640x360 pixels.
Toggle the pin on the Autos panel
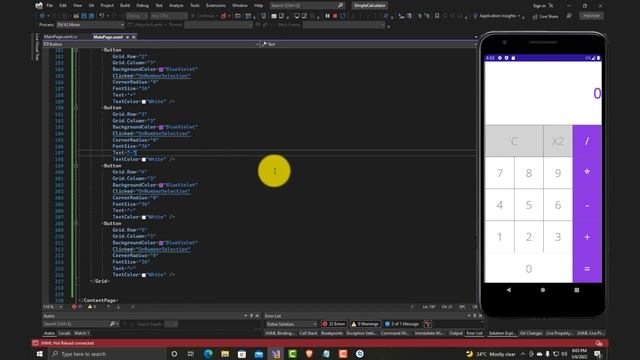point(251,316)
